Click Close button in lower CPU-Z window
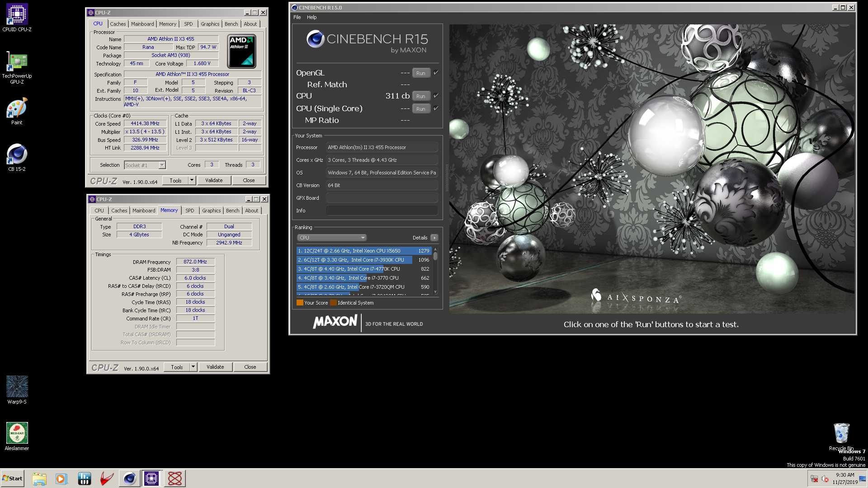 point(250,367)
